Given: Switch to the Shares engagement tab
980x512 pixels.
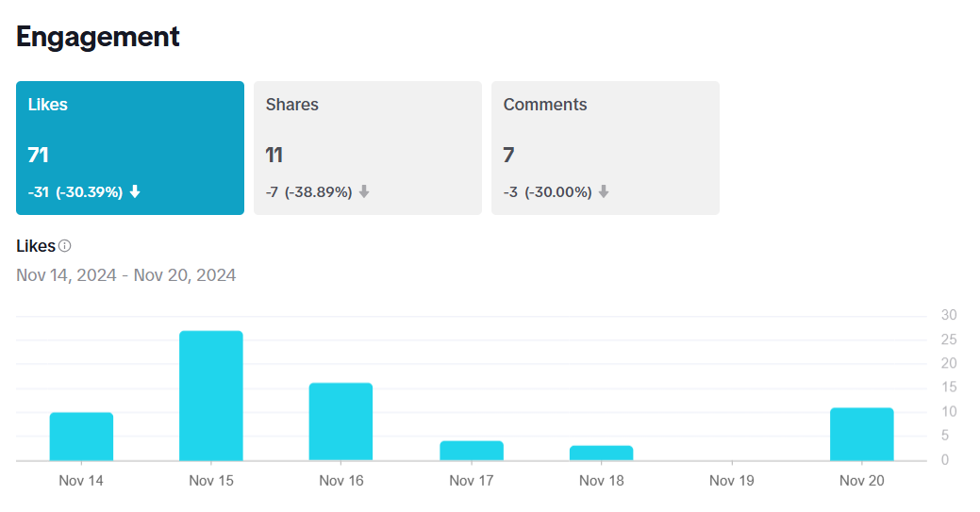Looking at the screenshot, I should click(x=368, y=147).
